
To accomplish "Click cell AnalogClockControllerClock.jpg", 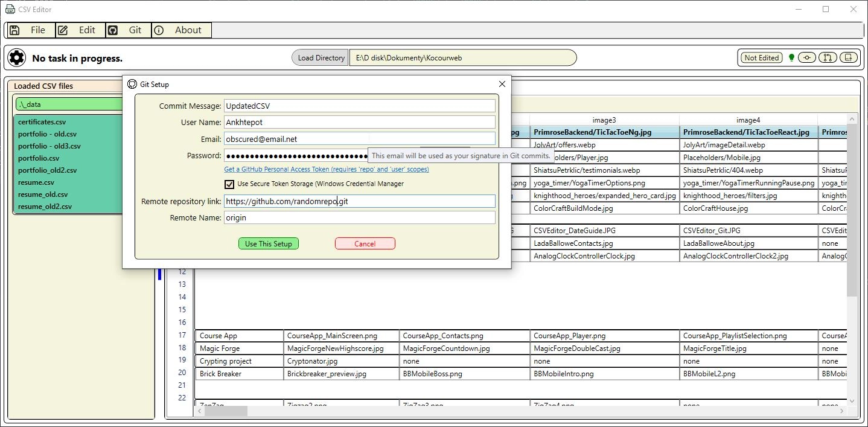I will point(605,256).
